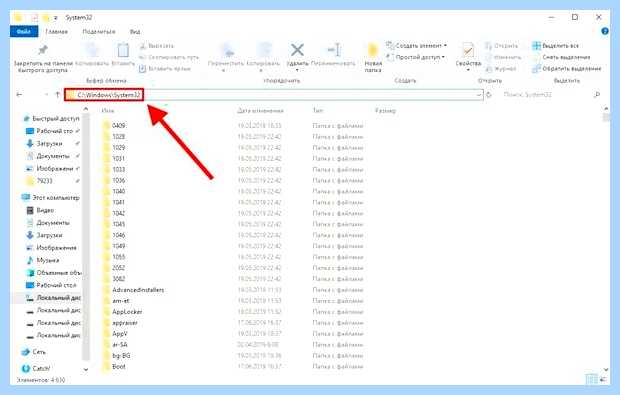Switch to large thumbnails view icon in status bar

603,380
